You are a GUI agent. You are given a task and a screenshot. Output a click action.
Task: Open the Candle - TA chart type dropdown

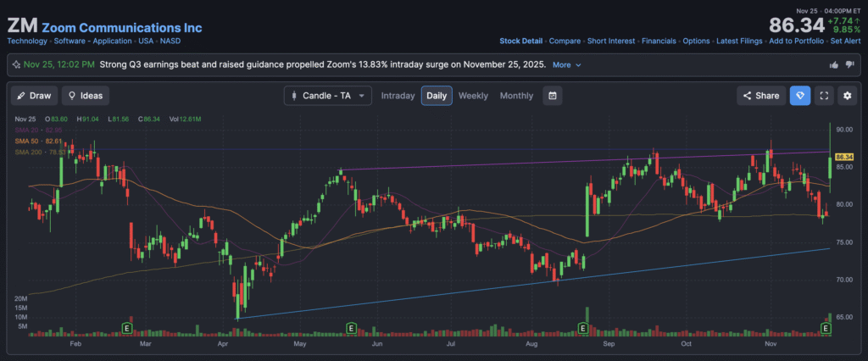coord(327,96)
